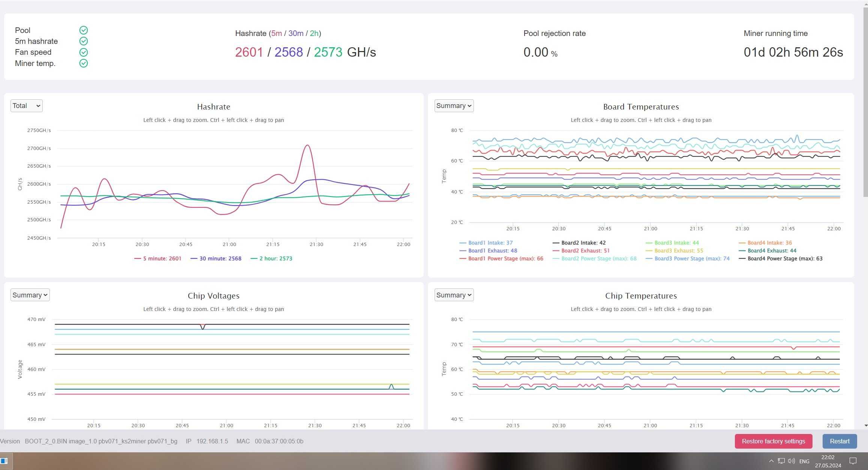Open the taskbar clock showing 22:02

coord(828,461)
